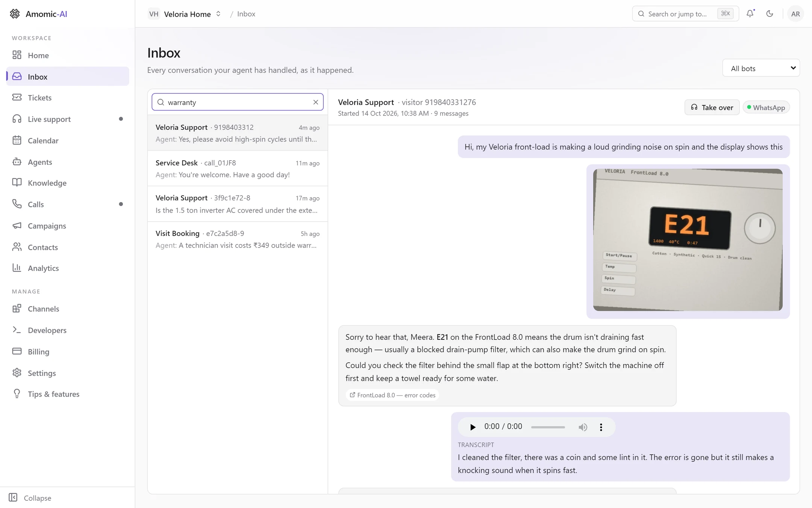Open the Developers section
Screen dimensions: 812x508
click(68, 330)
